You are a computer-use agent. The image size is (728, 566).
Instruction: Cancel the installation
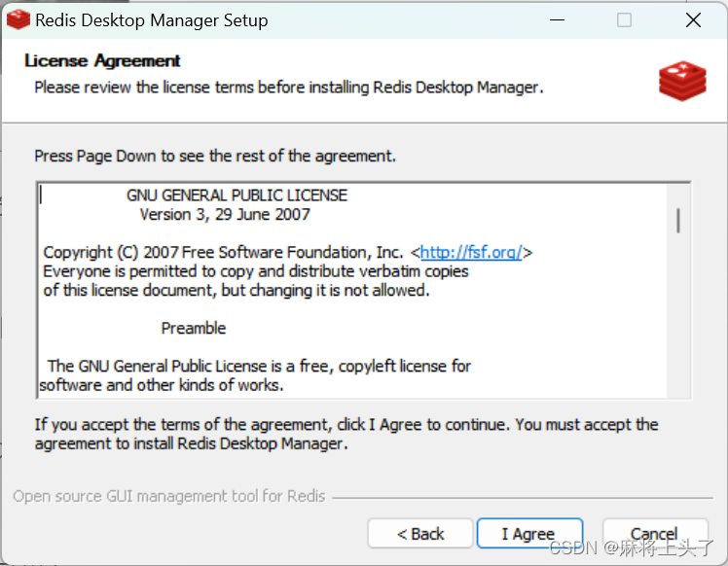coord(655,533)
